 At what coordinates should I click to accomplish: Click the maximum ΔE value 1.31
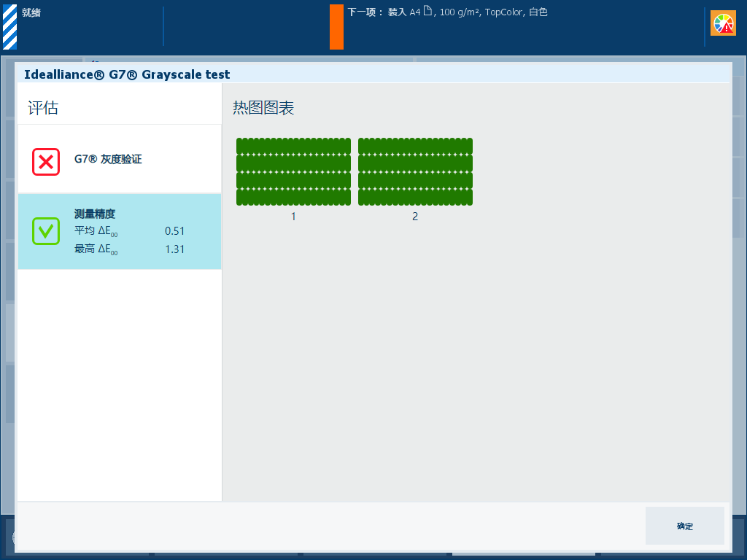click(174, 249)
